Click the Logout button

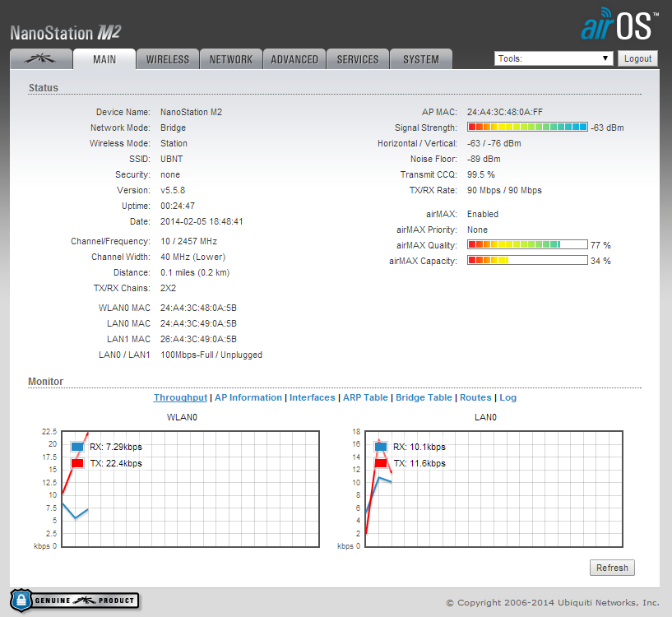tap(637, 58)
